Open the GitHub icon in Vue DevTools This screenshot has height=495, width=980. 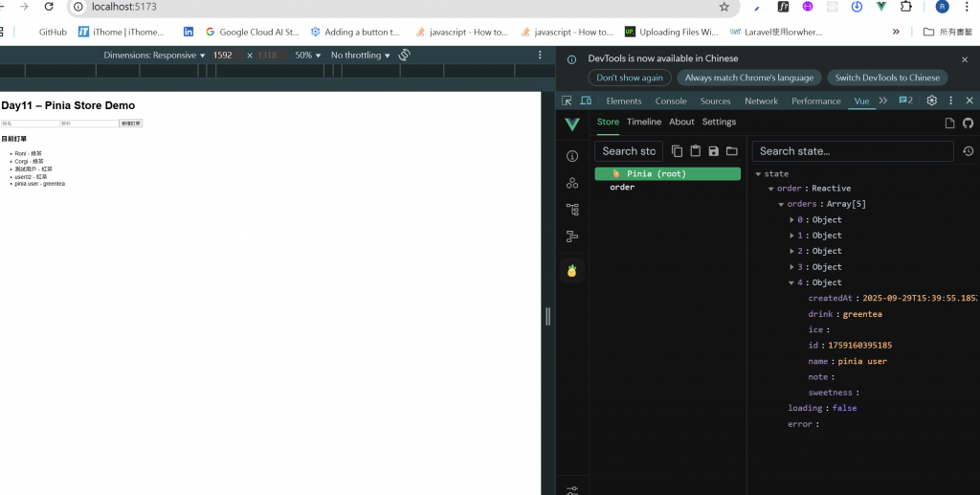coord(969,124)
